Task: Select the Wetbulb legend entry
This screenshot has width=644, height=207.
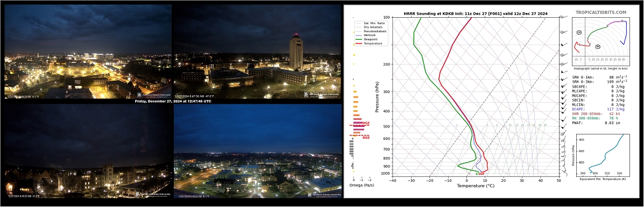Action: click(x=366, y=35)
